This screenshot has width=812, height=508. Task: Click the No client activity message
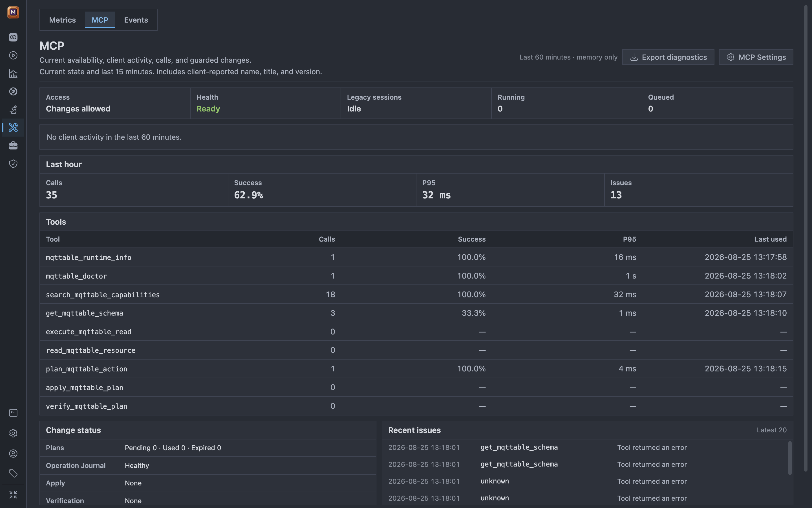tap(114, 137)
